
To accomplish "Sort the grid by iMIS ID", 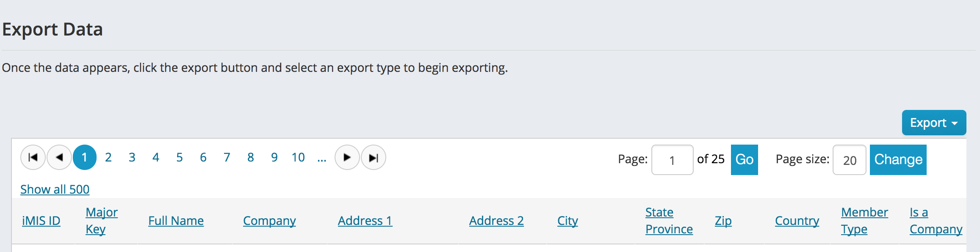I will [x=41, y=221].
